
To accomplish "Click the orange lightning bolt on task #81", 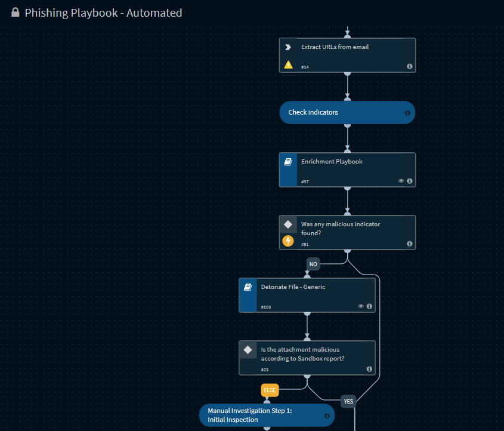I will pyautogui.click(x=288, y=241).
